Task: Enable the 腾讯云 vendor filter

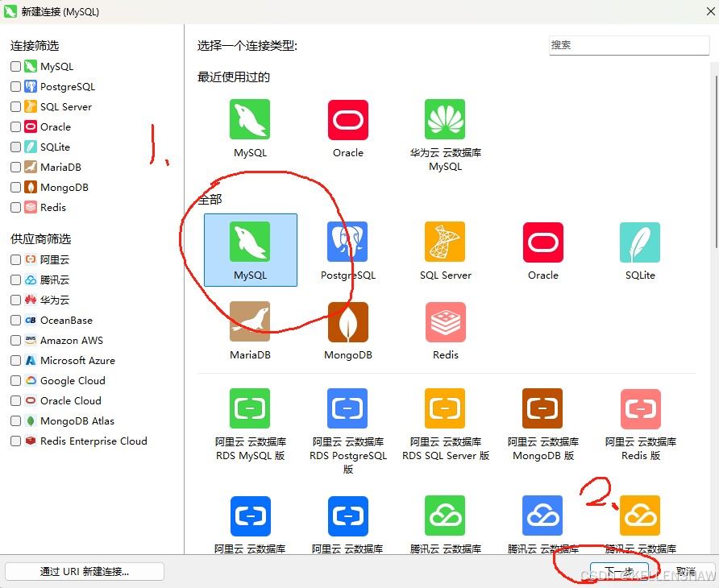Action: pyautogui.click(x=15, y=280)
